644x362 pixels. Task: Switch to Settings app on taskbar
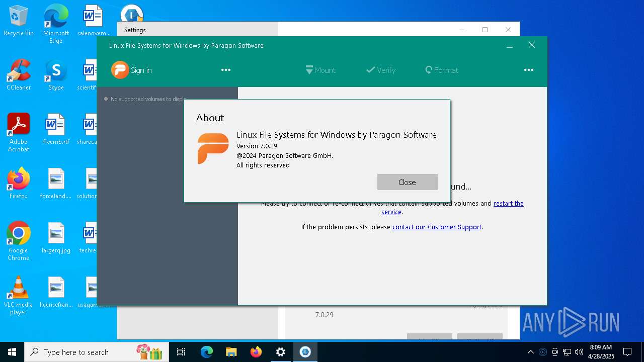click(281, 352)
